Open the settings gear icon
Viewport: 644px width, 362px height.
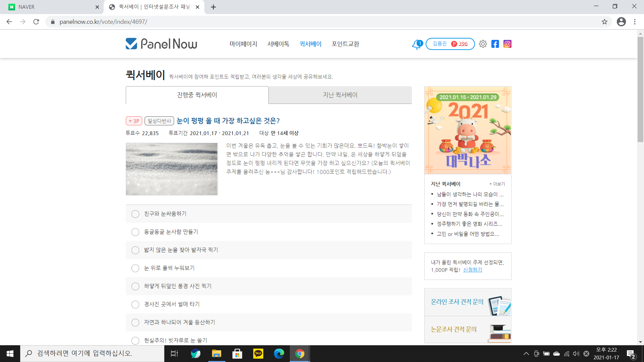483,44
